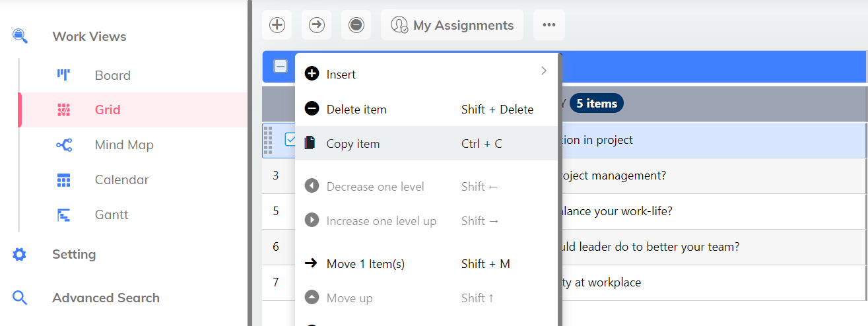Click the right-arrow move toolbar icon
868x326 pixels.
[x=317, y=25]
